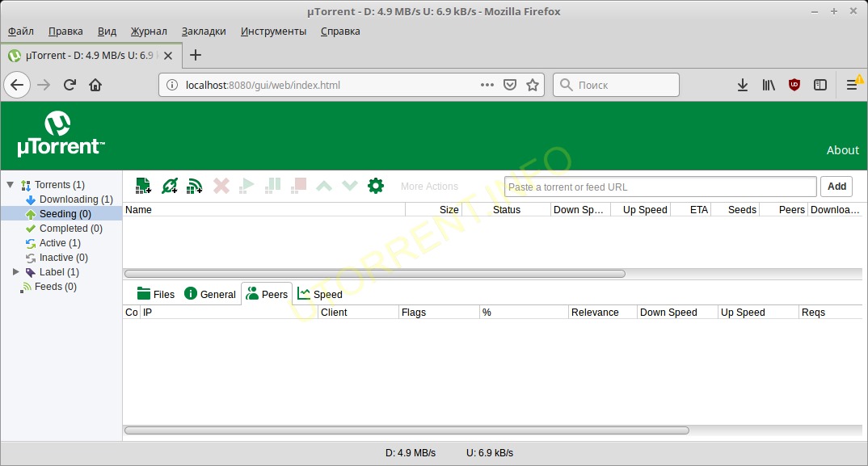The width and height of the screenshot is (868, 466).
Task: Click the Start torrent play icon
Action: tap(246, 186)
